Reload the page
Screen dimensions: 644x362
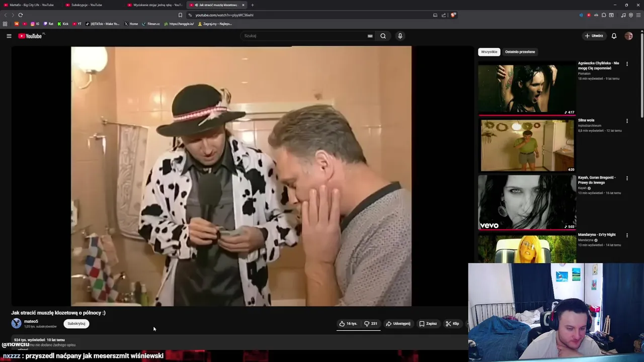pyautogui.click(x=21, y=15)
